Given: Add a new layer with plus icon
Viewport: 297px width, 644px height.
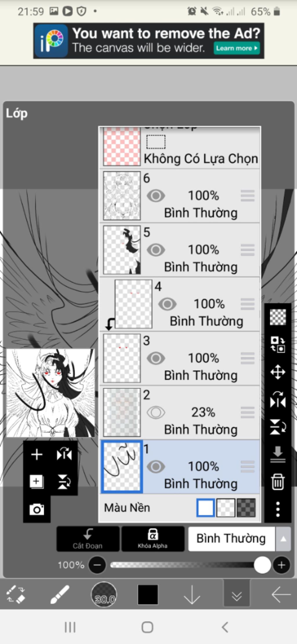Looking at the screenshot, I should (x=37, y=454).
